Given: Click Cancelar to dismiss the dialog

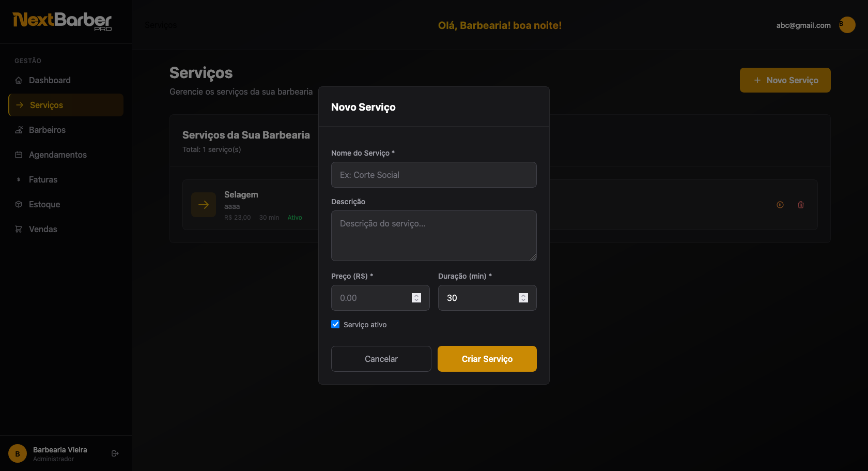Looking at the screenshot, I should [x=381, y=359].
